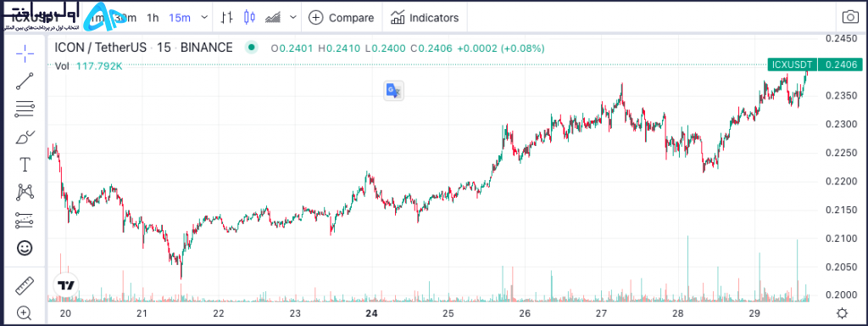
Task: Open the Indicators dialog
Action: 425,18
